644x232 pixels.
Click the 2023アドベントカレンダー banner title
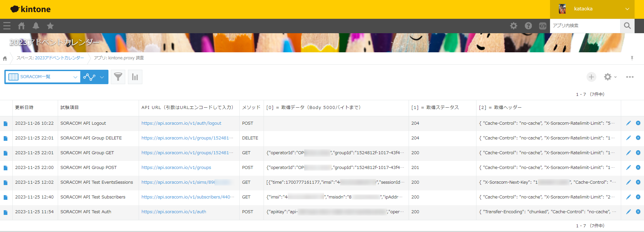(54, 42)
